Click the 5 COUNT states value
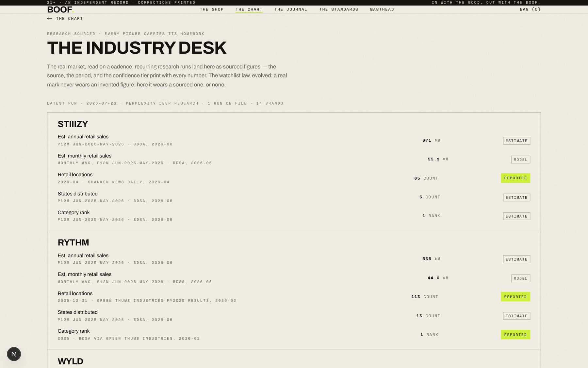This screenshot has width=588, height=368. coord(430,197)
